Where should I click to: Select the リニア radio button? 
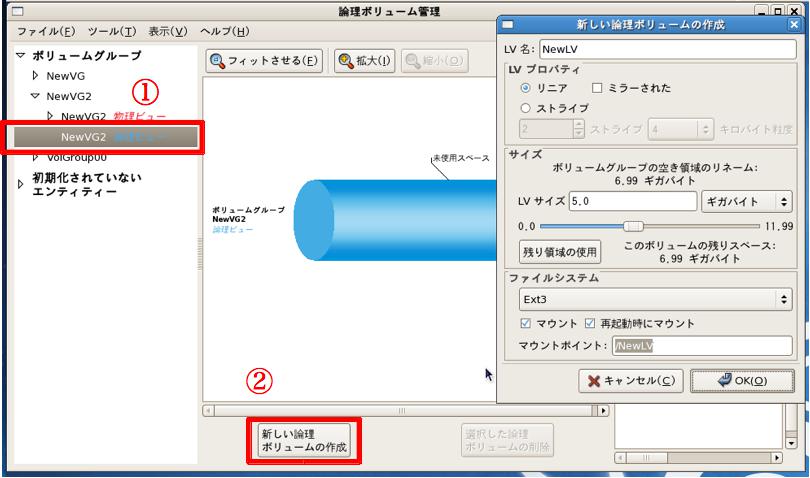coord(526,88)
